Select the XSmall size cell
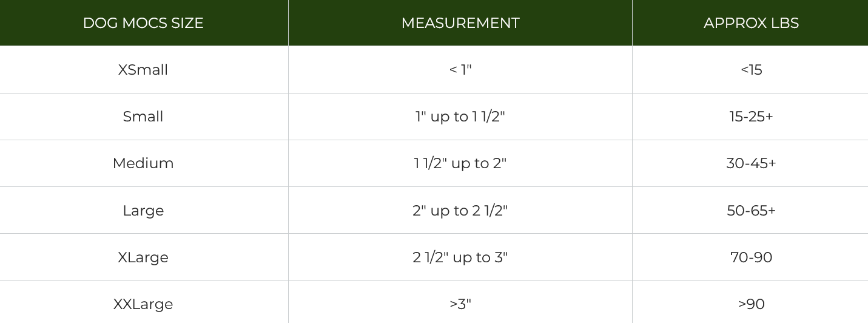 (143, 70)
